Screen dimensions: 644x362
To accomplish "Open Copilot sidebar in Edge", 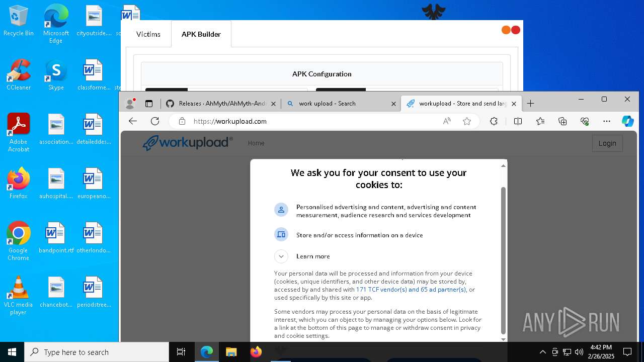I will (x=627, y=121).
